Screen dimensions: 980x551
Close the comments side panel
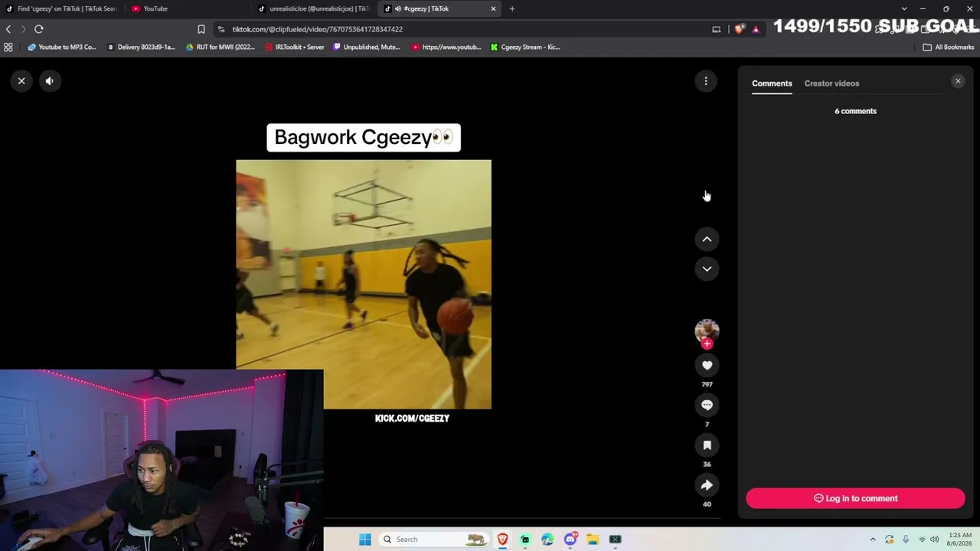(x=958, y=81)
